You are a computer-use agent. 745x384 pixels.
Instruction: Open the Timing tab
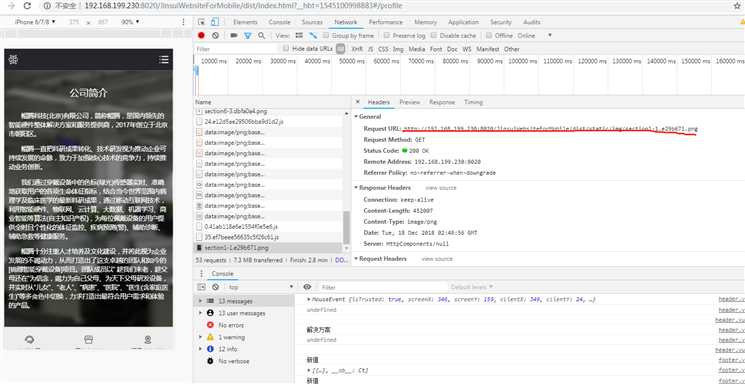pos(473,102)
